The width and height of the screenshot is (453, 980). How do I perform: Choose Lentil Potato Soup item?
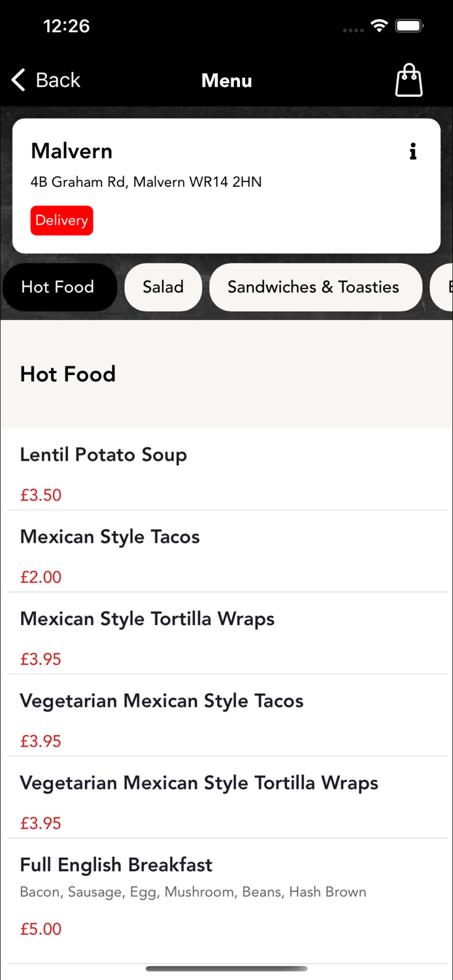point(103,455)
